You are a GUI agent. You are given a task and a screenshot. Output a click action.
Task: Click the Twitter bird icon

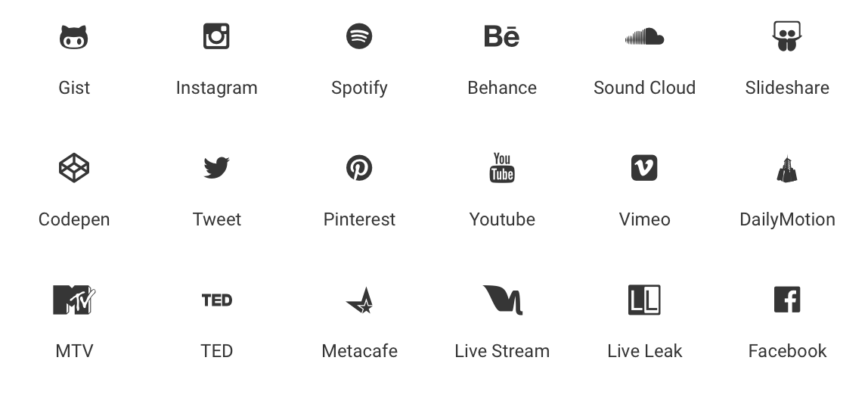pos(216,168)
